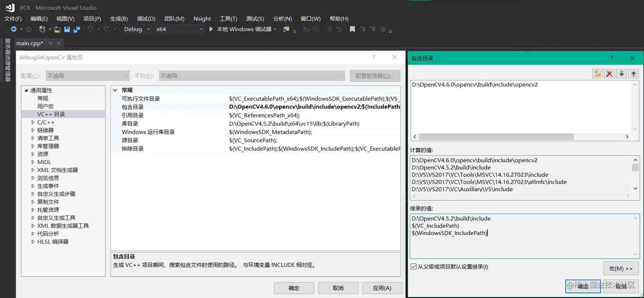Select the 可执行文件目录 property row
The height and width of the screenshot is (298, 644).
[256, 98]
